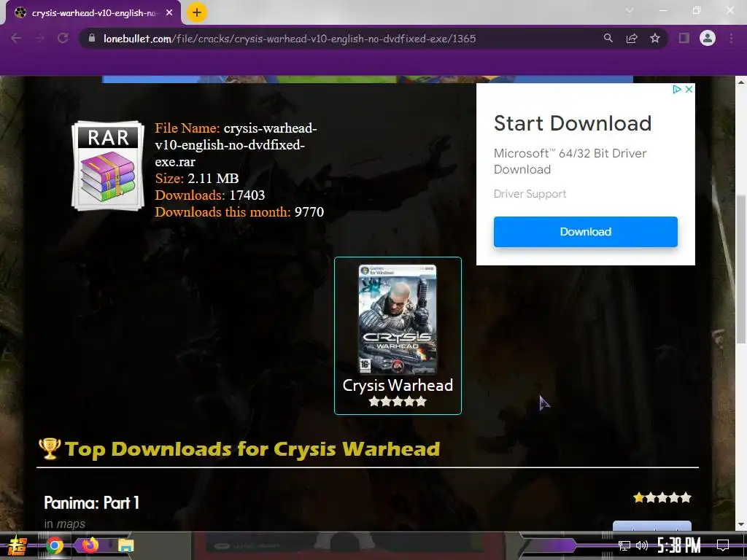Open network status tray icon
747x560 pixels.
coord(624,545)
